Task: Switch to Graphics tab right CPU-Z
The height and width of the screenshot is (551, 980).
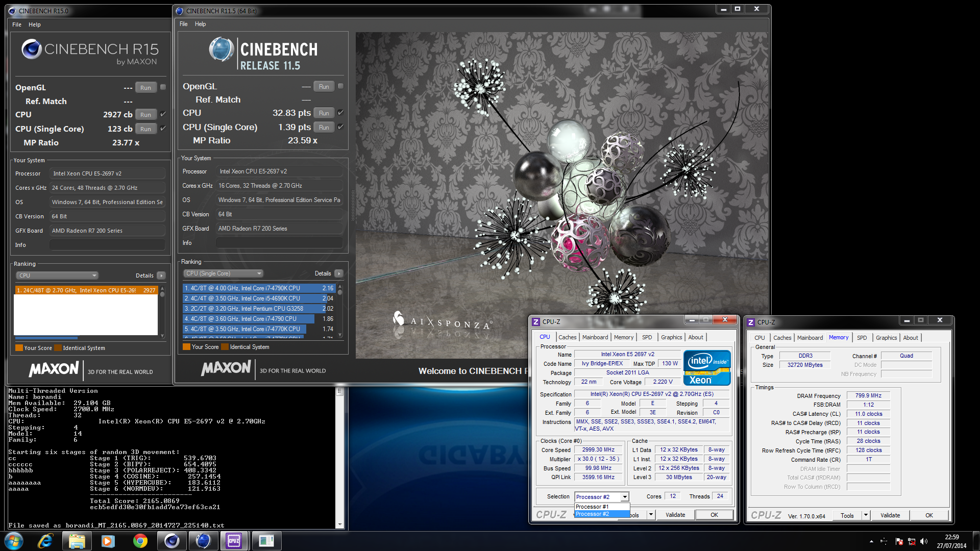Action: click(886, 338)
